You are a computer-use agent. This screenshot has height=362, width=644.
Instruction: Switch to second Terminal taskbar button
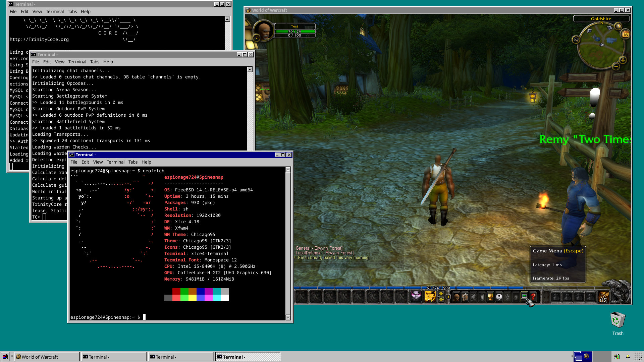pyautogui.click(x=181, y=357)
